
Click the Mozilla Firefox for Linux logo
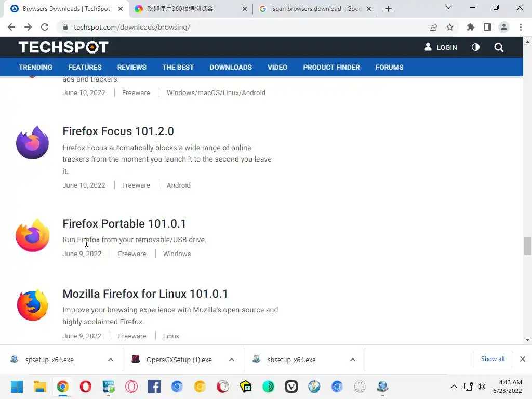tap(32, 305)
